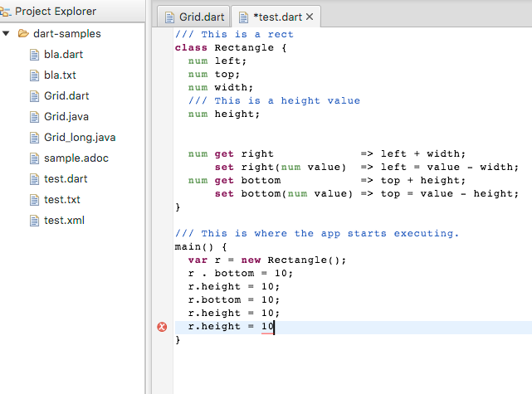Open Grid_long.java in the explorer

pyautogui.click(x=80, y=138)
